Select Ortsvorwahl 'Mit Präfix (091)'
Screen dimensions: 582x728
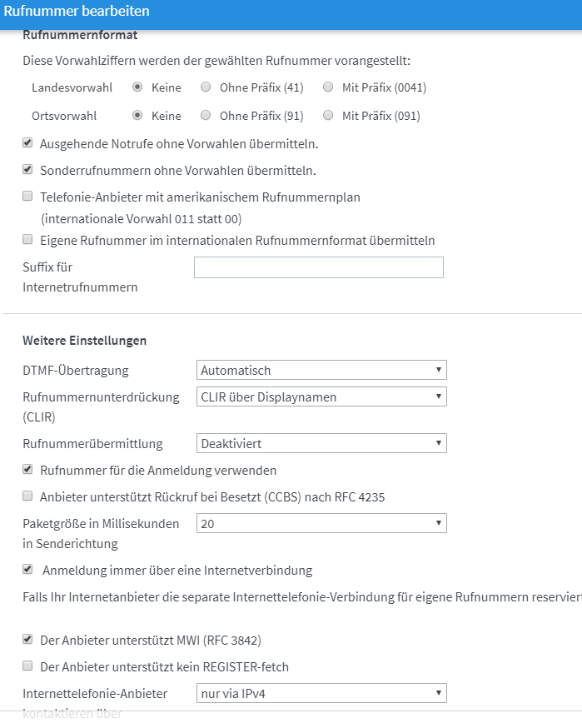pyautogui.click(x=328, y=116)
